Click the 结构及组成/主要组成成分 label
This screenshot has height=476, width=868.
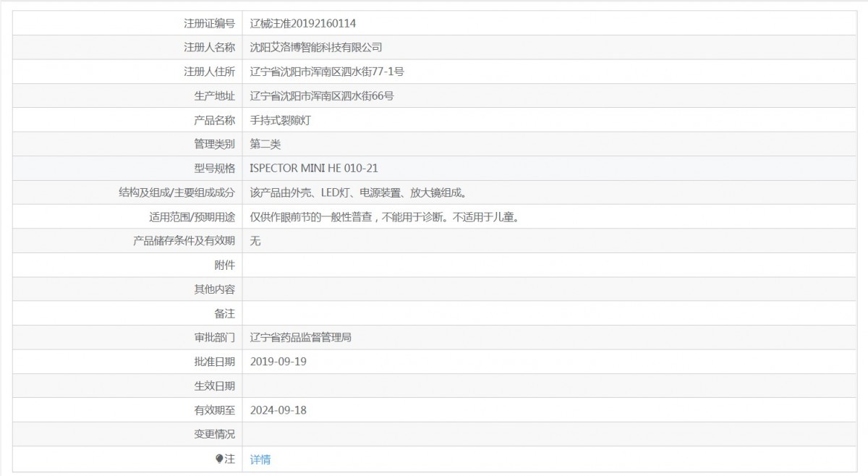(177, 193)
